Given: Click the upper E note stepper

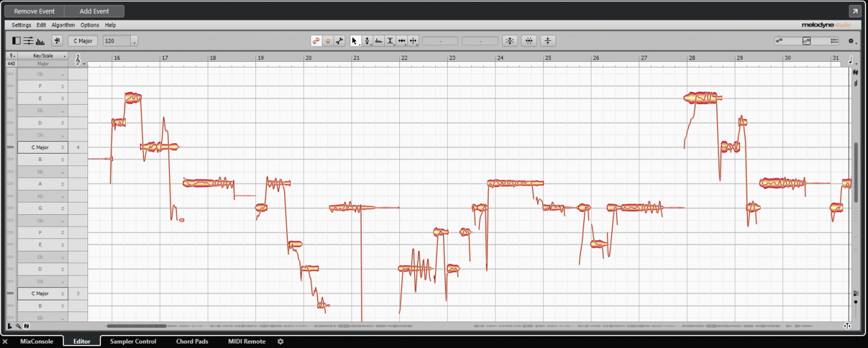Looking at the screenshot, I should click(63, 98).
